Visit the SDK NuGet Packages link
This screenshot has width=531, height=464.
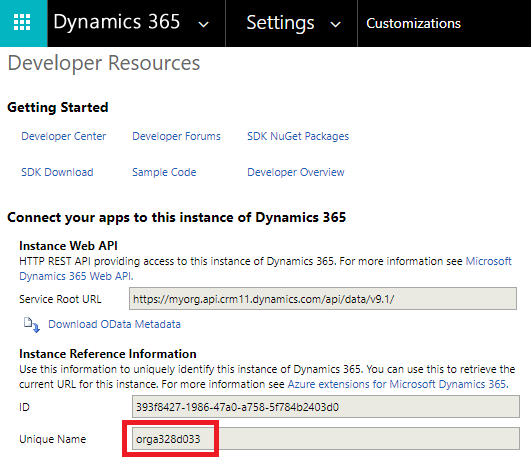pos(298,136)
